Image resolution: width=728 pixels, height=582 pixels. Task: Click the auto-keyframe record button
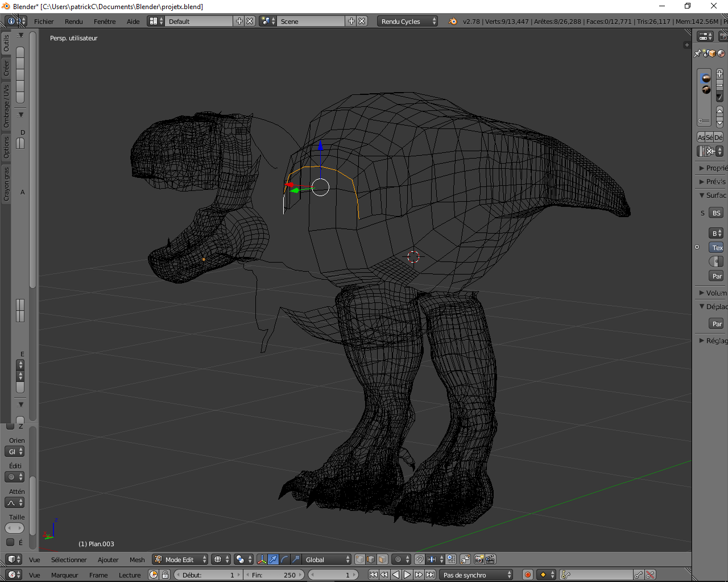pyautogui.click(x=528, y=575)
